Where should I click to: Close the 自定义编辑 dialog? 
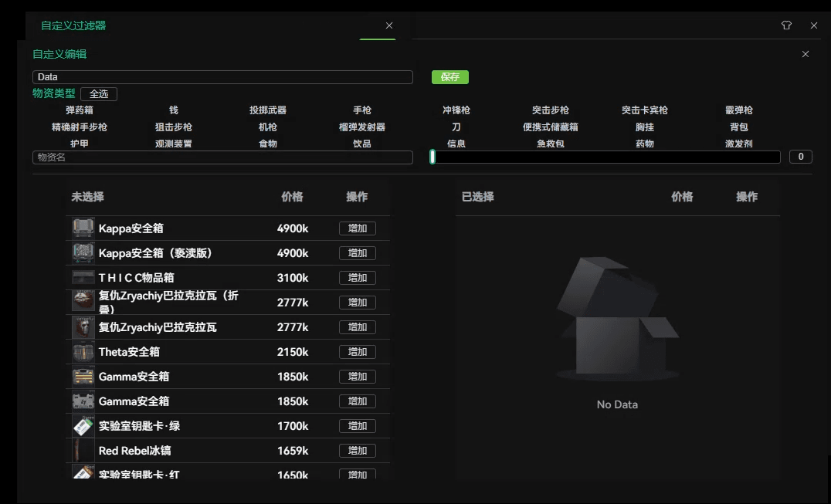pyautogui.click(x=806, y=54)
